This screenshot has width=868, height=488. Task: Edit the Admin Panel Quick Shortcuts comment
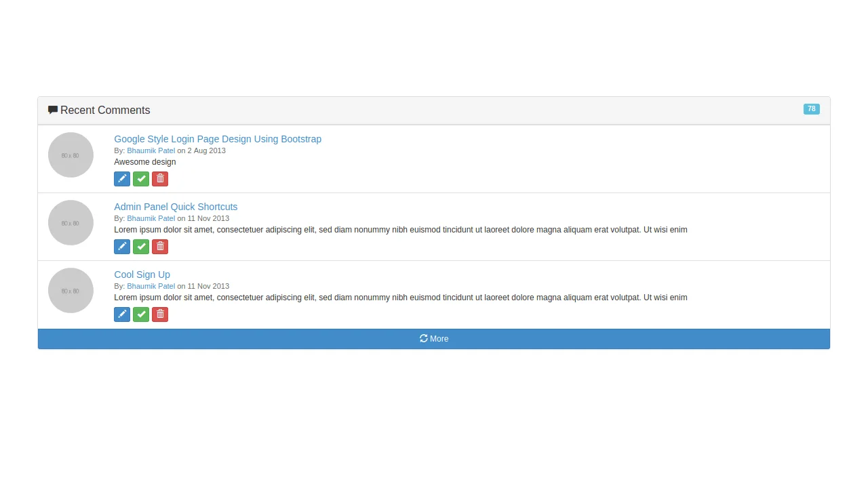point(122,246)
